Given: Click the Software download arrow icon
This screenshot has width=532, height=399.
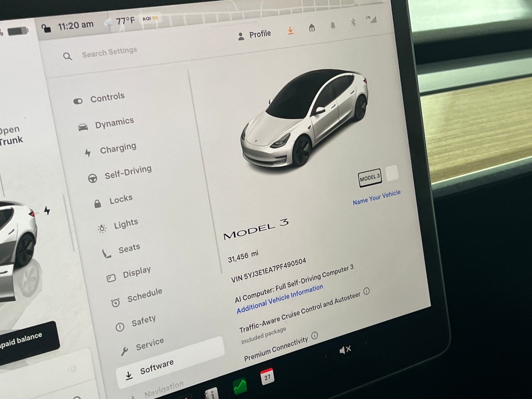Looking at the screenshot, I should (129, 375).
